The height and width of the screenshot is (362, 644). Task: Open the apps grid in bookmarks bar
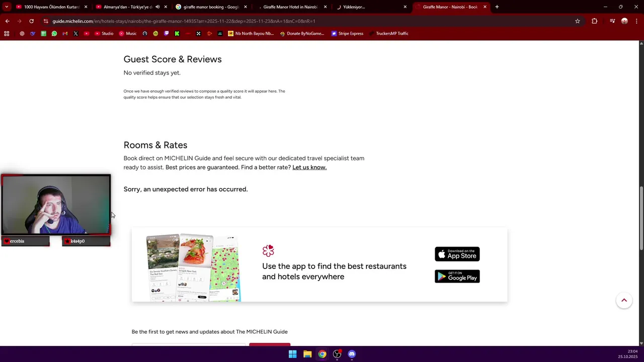point(7,33)
